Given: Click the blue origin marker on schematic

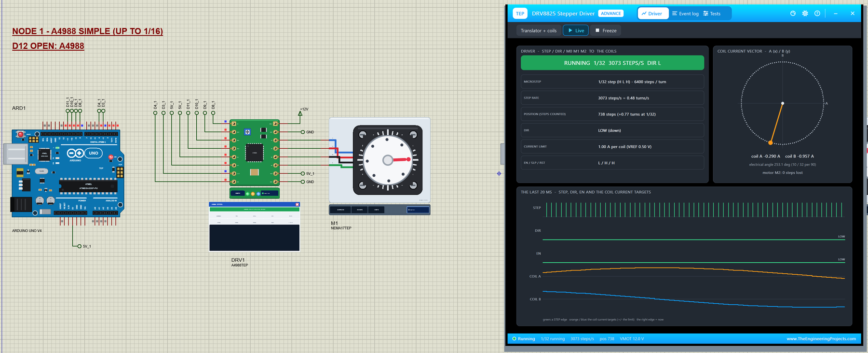Looking at the screenshot, I should (499, 173).
